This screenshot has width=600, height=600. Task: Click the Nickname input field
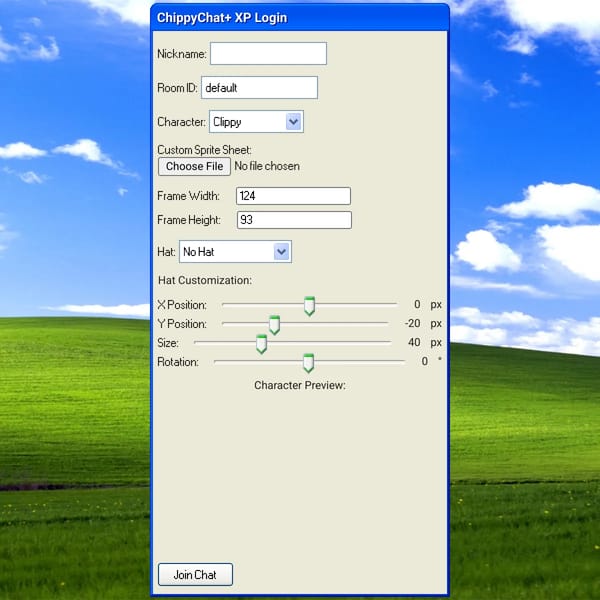pos(268,54)
